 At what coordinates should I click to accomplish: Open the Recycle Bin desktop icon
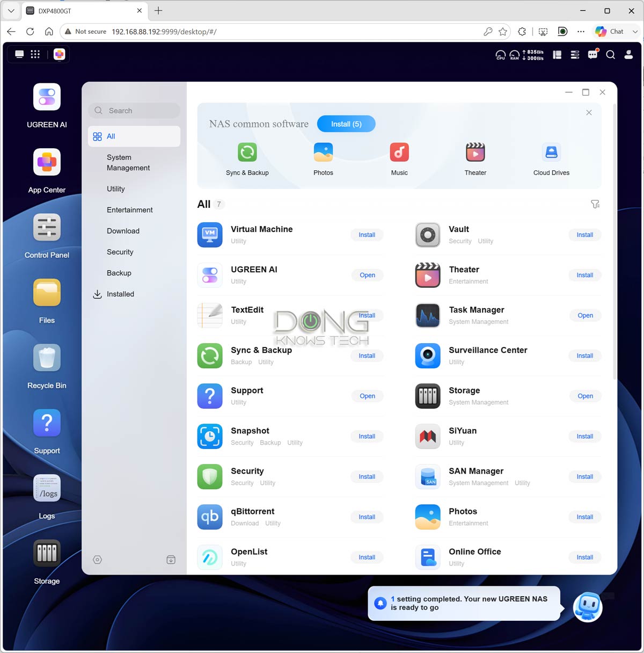pos(47,358)
